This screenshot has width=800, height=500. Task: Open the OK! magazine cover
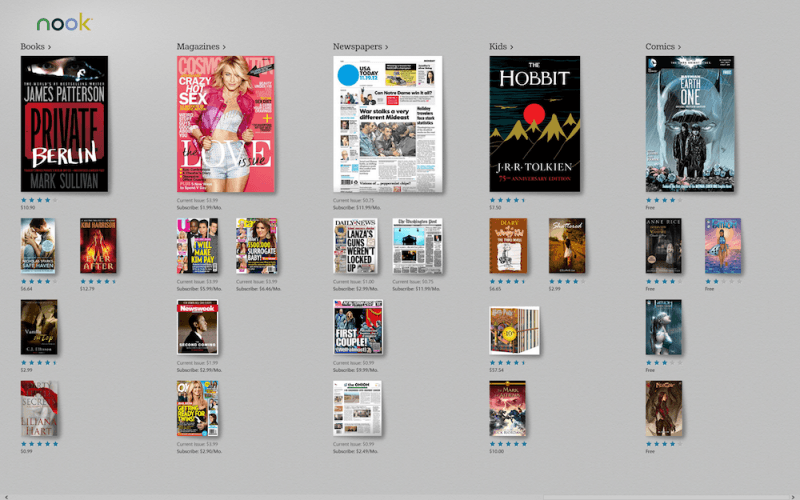tap(197, 408)
